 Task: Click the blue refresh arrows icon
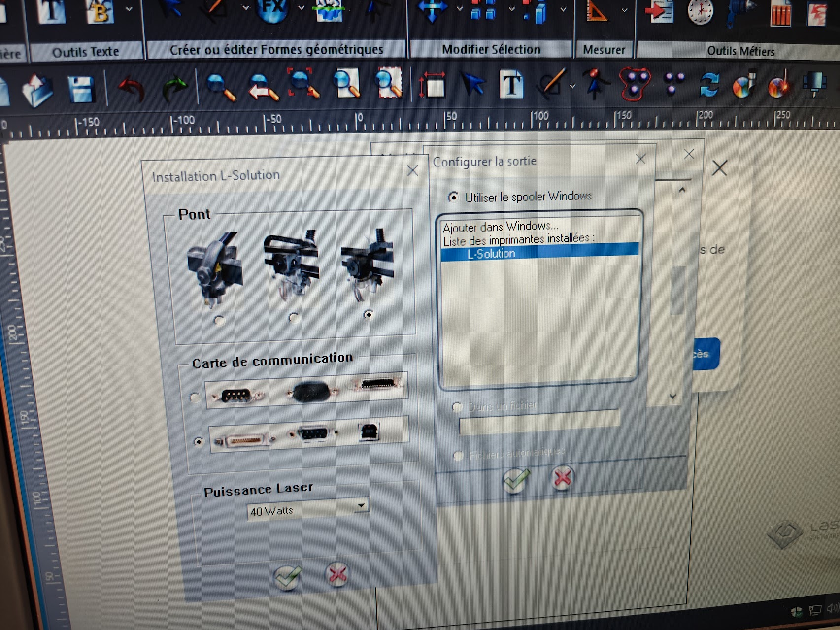[708, 84]
